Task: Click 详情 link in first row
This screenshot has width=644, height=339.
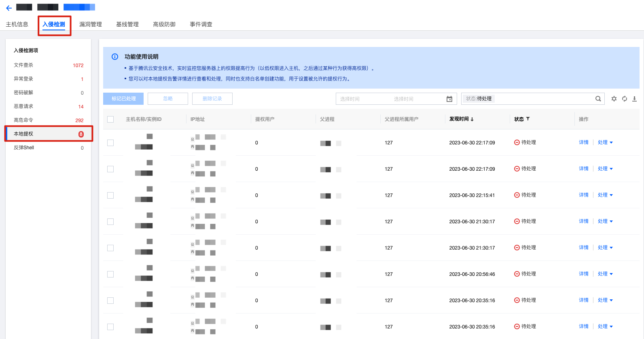Action: point(583,142)
